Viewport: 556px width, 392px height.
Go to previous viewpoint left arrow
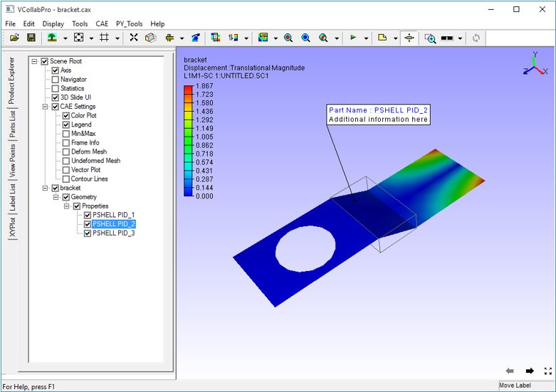(510, 371)
